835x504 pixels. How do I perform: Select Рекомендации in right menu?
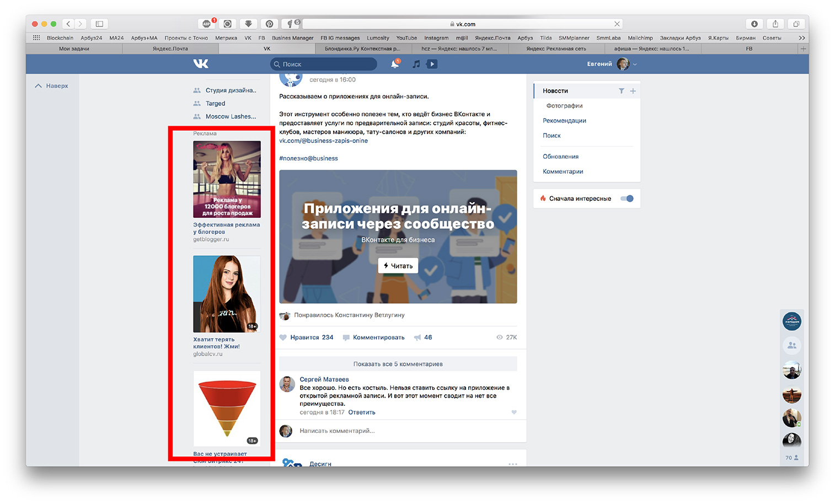[x=564, y=121]
